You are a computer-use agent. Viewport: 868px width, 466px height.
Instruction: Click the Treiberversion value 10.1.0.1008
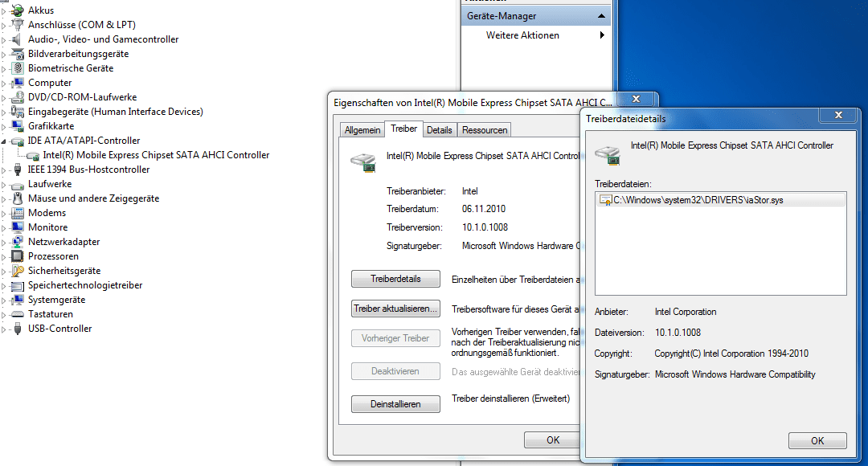pyautogui.click(x=485, y=227)
